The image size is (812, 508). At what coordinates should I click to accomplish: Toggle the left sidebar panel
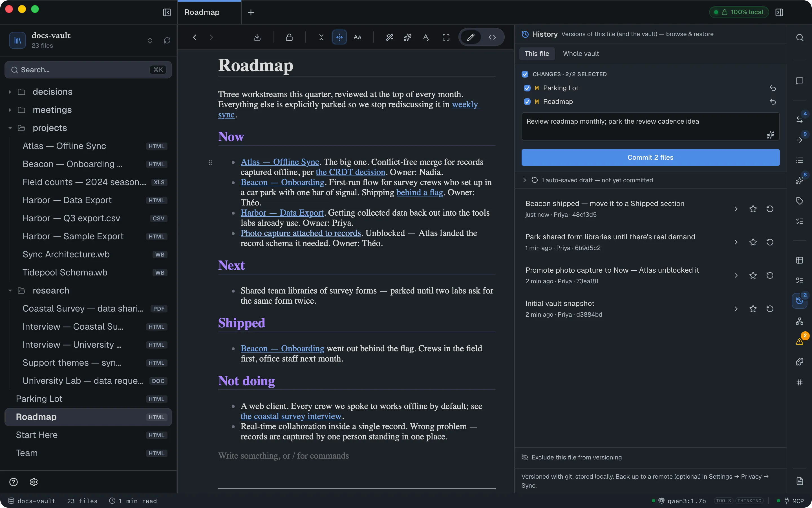(x=167, y=12)
